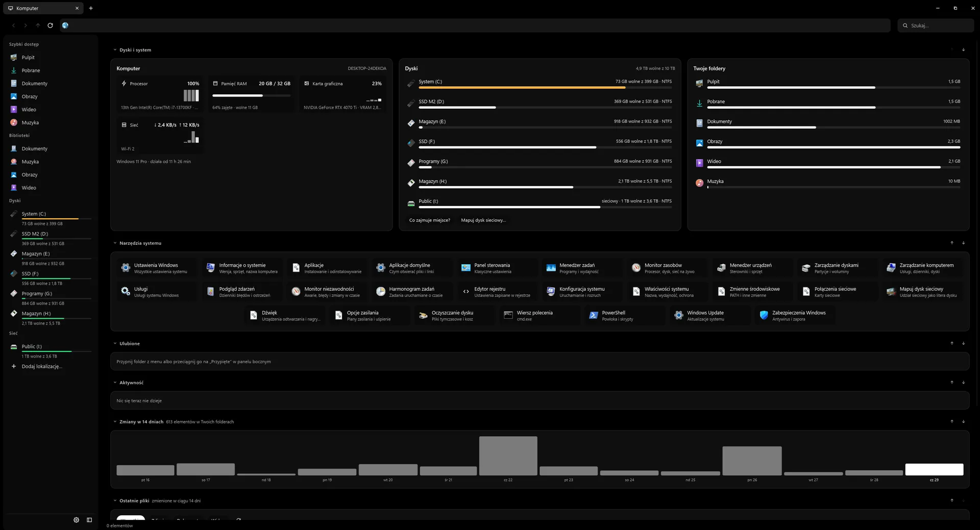Open Edytor rejestru tool

pyautogui.click(x=496, y=292)
